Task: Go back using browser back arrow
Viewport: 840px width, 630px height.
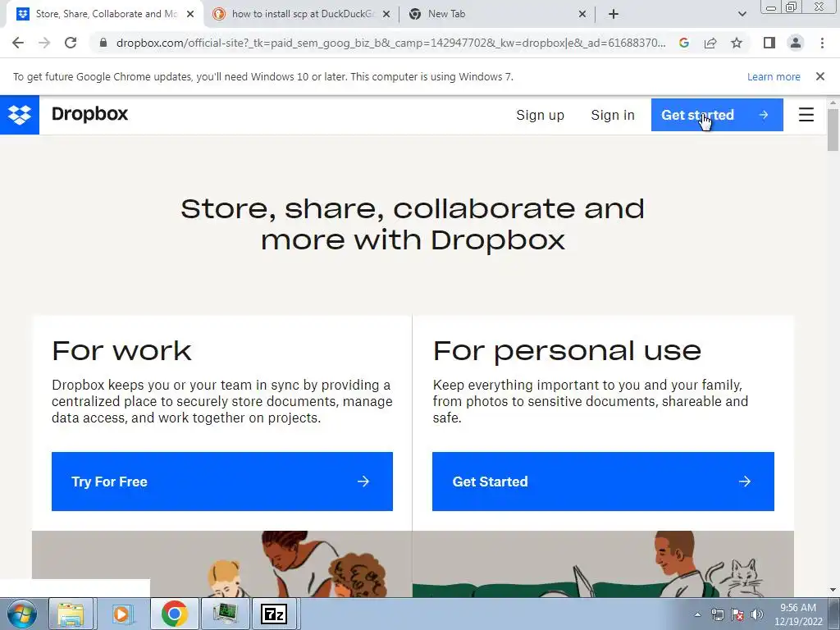Action: tap(18, 43)
